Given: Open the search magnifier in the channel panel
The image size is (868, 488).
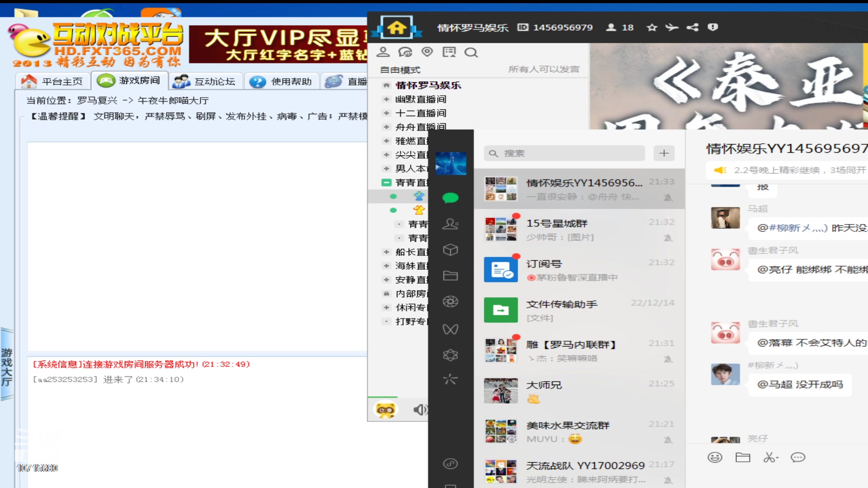Looking at the screenshot, I should click(472, 52).
